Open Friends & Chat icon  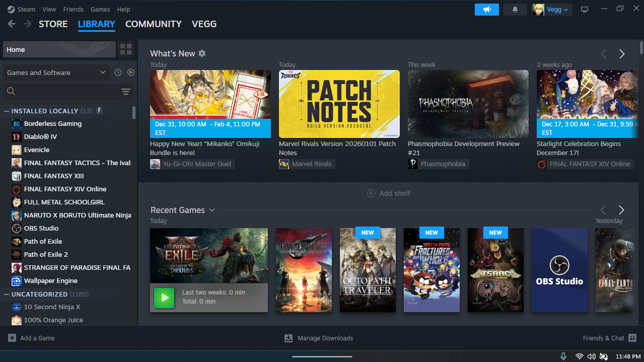[632, 338]
